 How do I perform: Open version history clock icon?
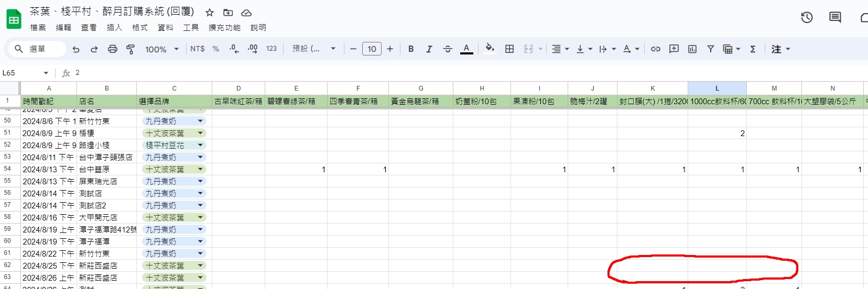click(x=807, y=17)
